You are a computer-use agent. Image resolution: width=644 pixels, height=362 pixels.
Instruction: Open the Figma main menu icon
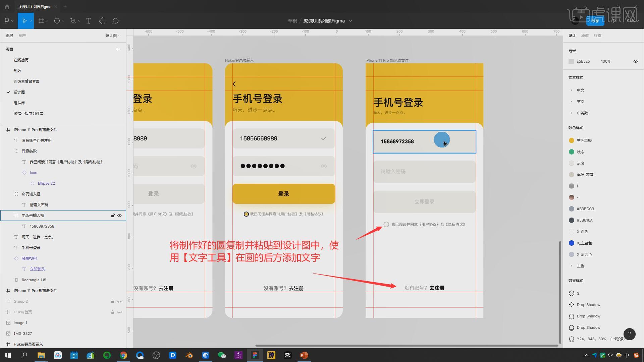[x=7, y=21]
